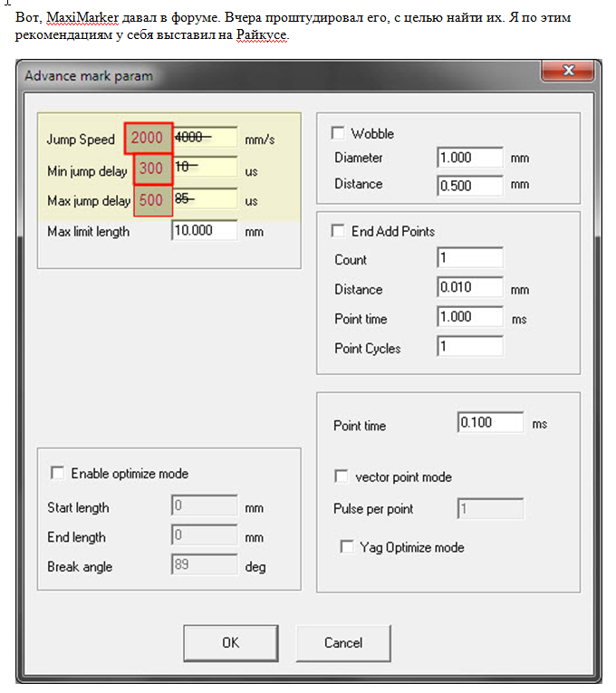Enable vector point mode checkbox
Screen dimensions: 616x693
tap(342, 476)
